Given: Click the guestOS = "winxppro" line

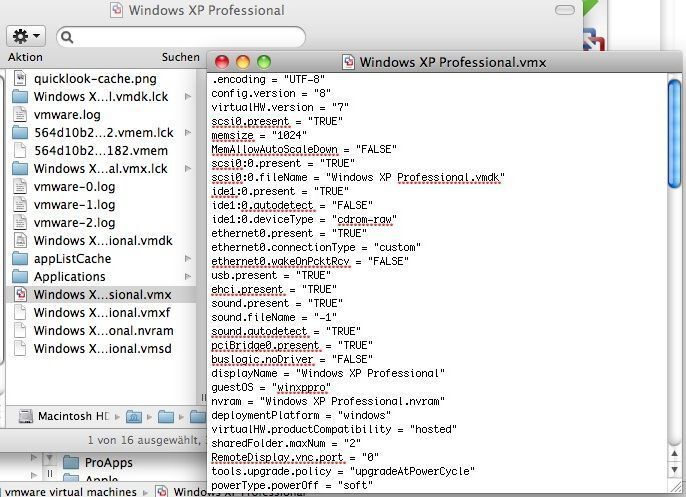Looking at the screenshot, I should 271,387.
